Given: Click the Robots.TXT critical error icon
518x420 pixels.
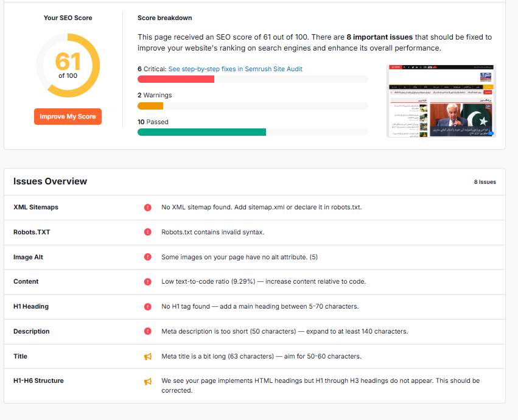Looking at the screenshot, I should (x=147, y=232).
